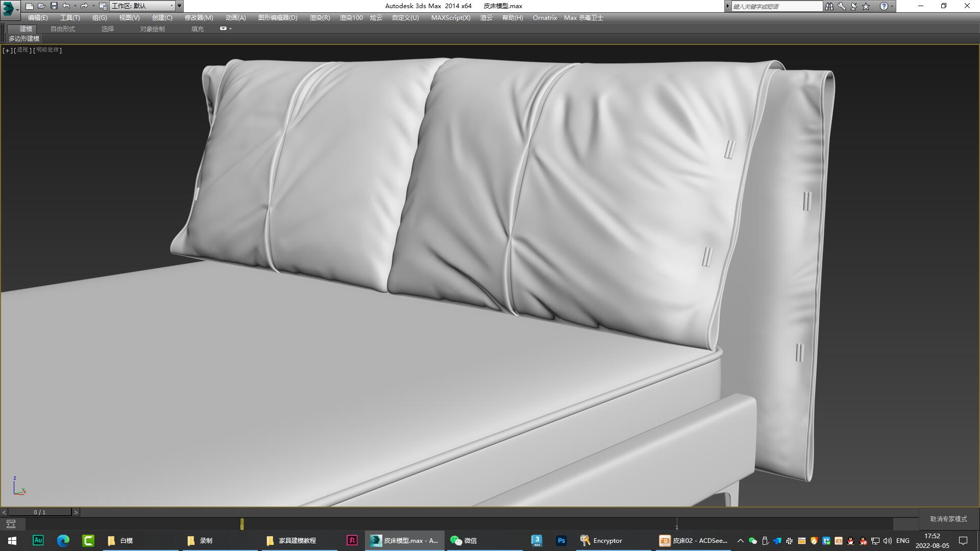Open the 修改器(M) menu
The width and height of the screenshot is (980, 551).
198,17
